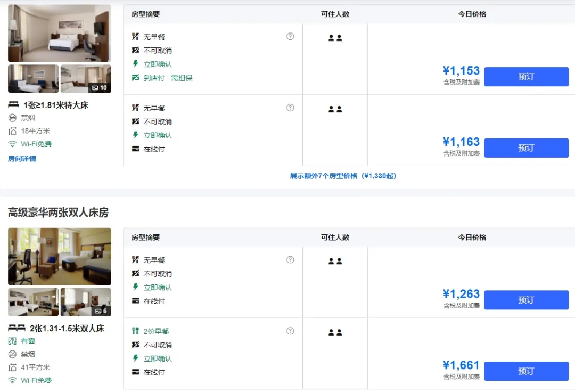Book the ¥1,263 room with 预订
This screenshot has height=392, width=575.
526,300
